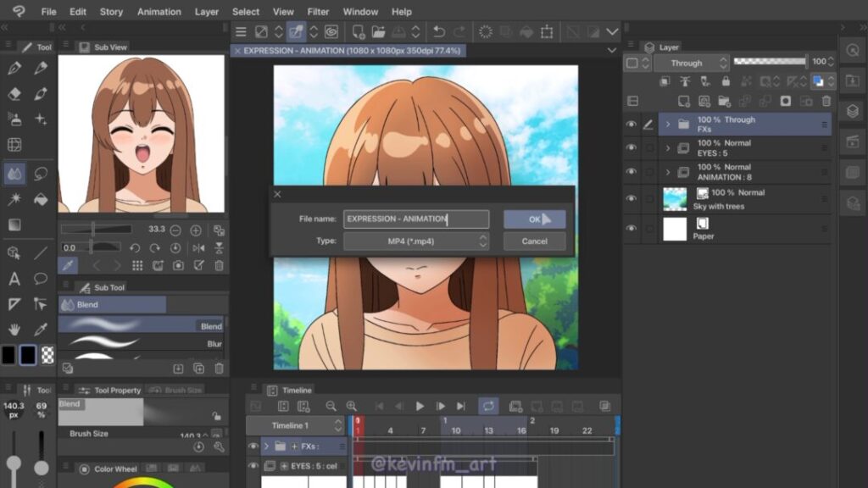Click Cancel in the export dialog

point(534,241)
